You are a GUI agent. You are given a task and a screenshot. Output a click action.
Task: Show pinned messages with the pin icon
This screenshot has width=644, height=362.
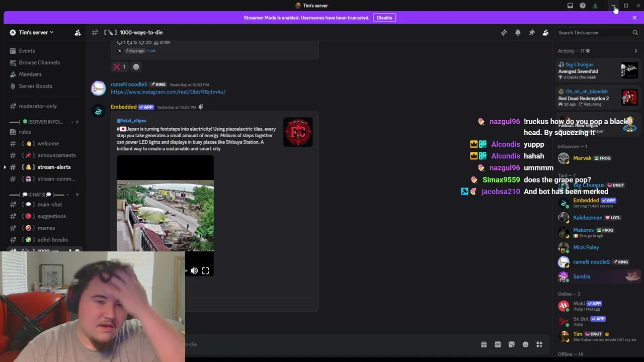[x=532, y=33]
